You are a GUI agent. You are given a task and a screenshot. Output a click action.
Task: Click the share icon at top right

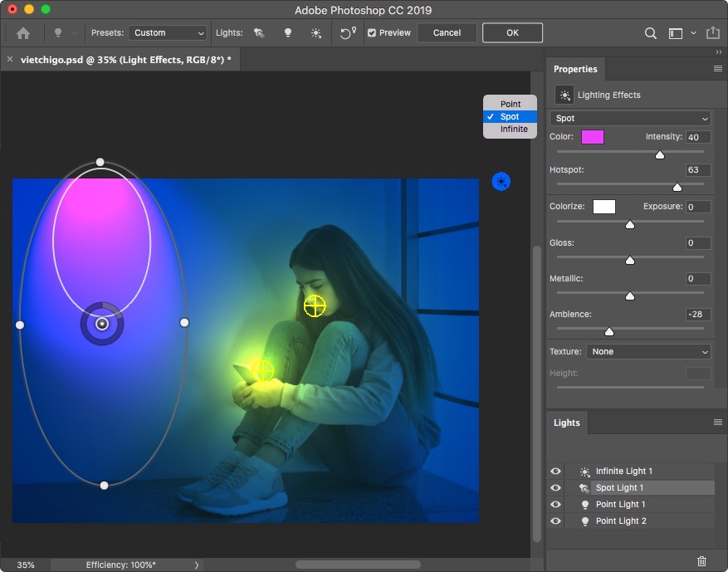coord(712,33)
